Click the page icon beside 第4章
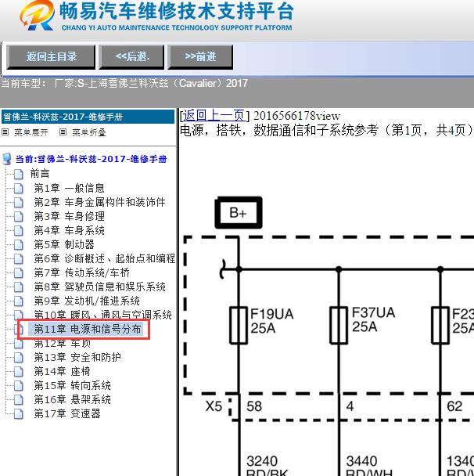 pyautogui.click(x=19, y=231)
